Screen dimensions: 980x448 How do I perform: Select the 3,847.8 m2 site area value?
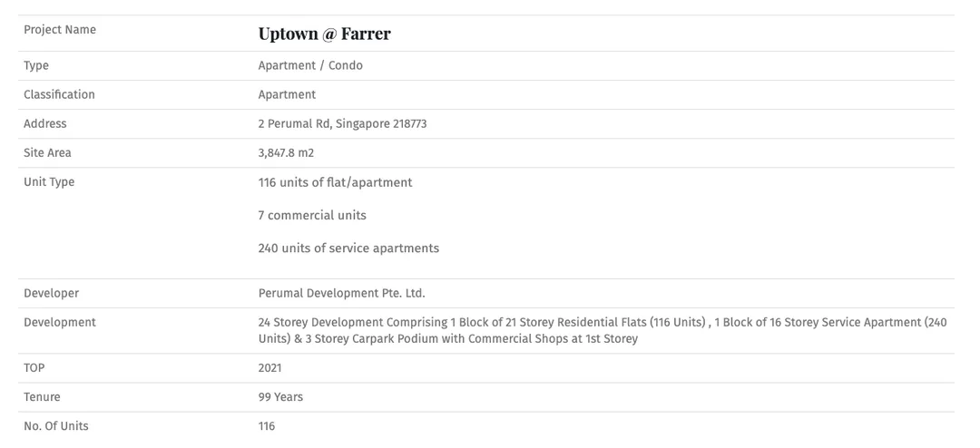coord(286,153)
